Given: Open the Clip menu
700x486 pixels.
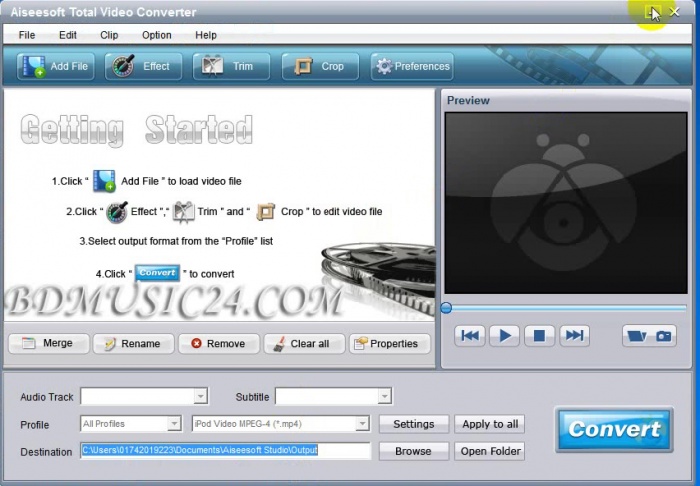Looking at the screenshot, I should pyautogui.click(x=109, y=35).
